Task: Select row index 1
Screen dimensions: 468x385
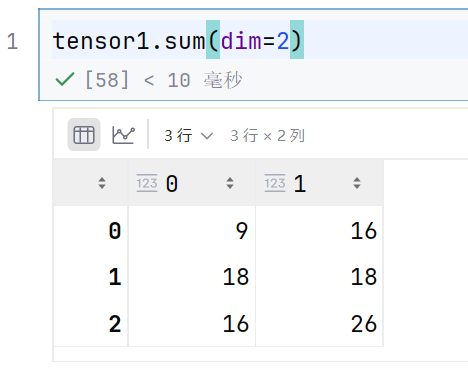Action: 115,277
